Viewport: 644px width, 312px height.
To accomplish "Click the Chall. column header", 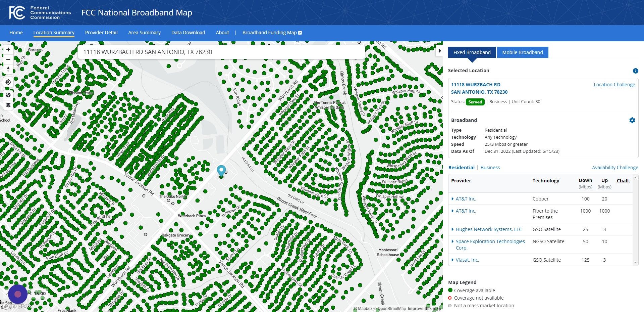I will (x=623, y=181).
